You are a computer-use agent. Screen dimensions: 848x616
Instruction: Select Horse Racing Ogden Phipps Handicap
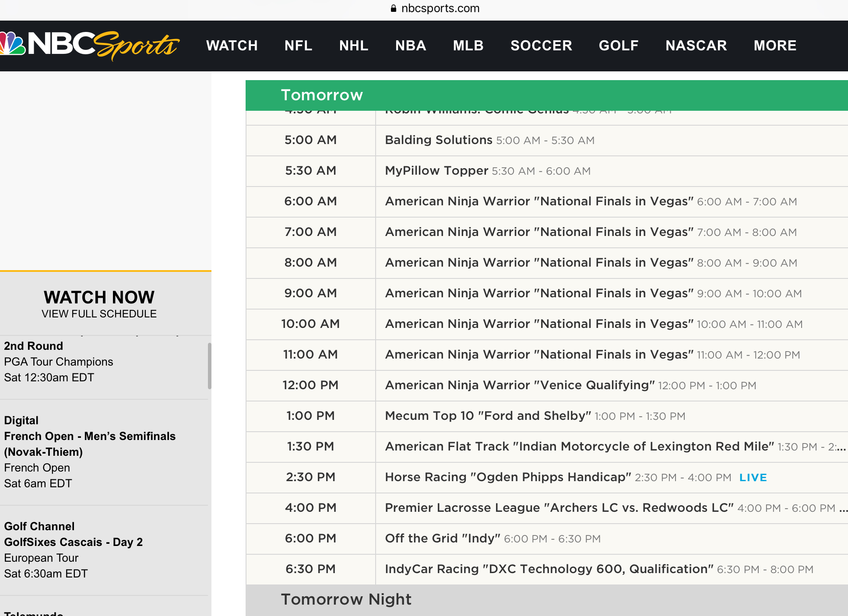point(612,478)
